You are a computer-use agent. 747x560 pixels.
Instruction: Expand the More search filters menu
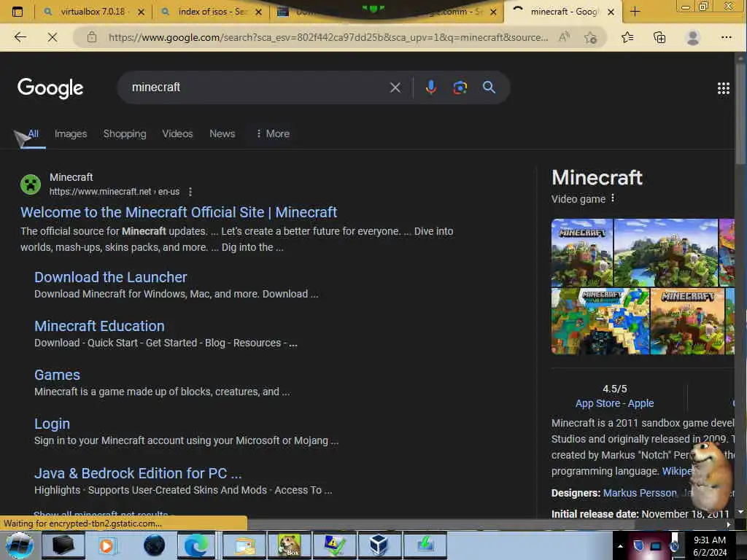click(273, 134)
